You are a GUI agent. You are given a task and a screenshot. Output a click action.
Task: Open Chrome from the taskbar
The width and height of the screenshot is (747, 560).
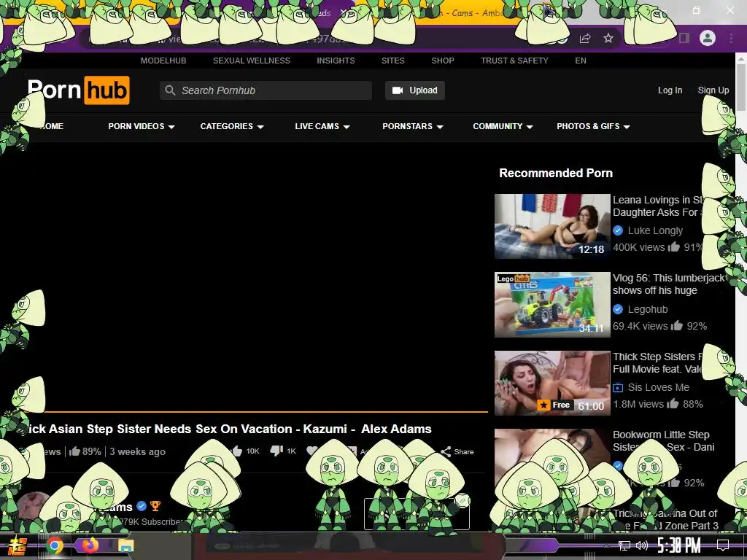tap(55, 545)
